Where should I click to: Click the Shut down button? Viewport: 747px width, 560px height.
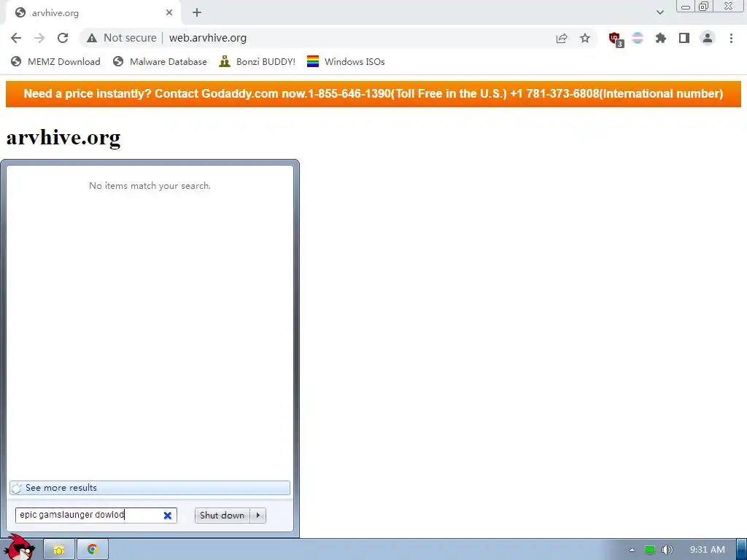click(x=222, y=516)
